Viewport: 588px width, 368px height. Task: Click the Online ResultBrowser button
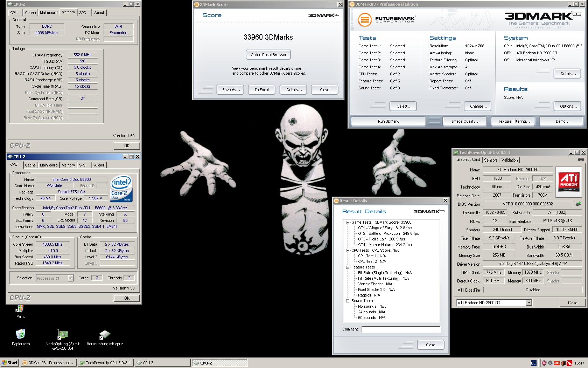pyautogui.click(x=268, y=55)
